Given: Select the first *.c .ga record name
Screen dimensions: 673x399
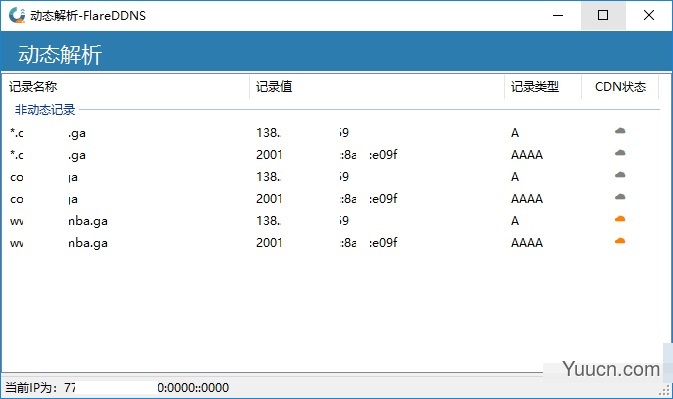Looking at the screenshot, I should click(x=48, y=133).
